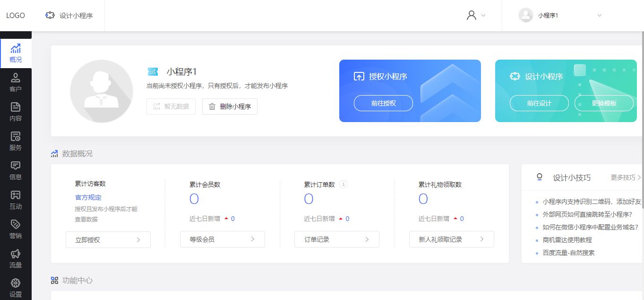Click the 更换模板 button
The width and height of the screenshot is (644, 300).
604,103
